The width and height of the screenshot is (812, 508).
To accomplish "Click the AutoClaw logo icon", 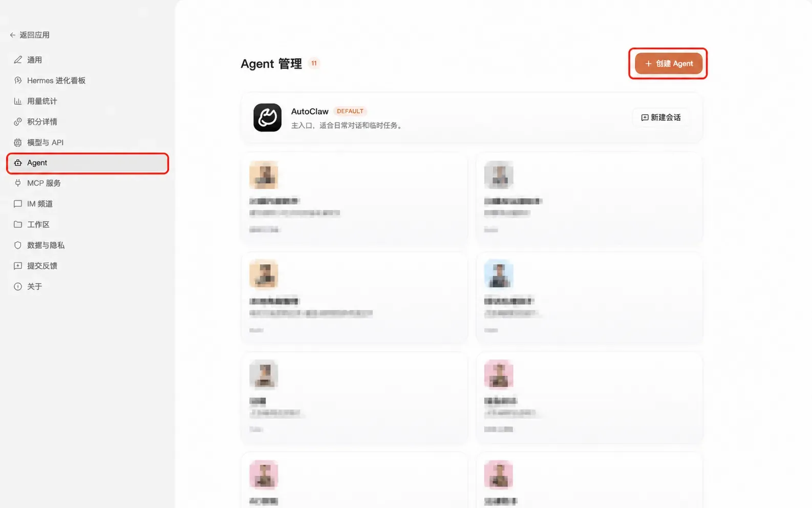I will [x=267, y=117].
